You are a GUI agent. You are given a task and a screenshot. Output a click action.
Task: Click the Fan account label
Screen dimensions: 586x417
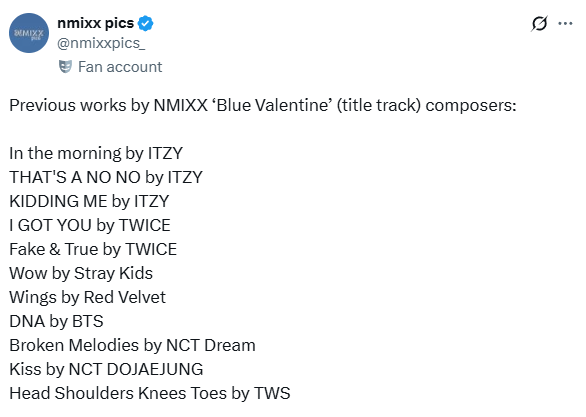coord(120,67)
